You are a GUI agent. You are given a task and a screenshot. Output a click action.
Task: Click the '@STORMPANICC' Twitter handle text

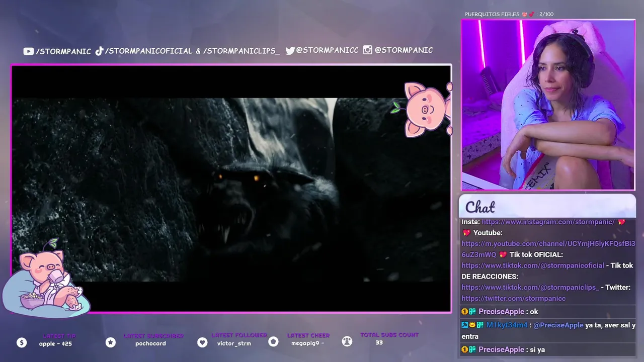[328, 50]
